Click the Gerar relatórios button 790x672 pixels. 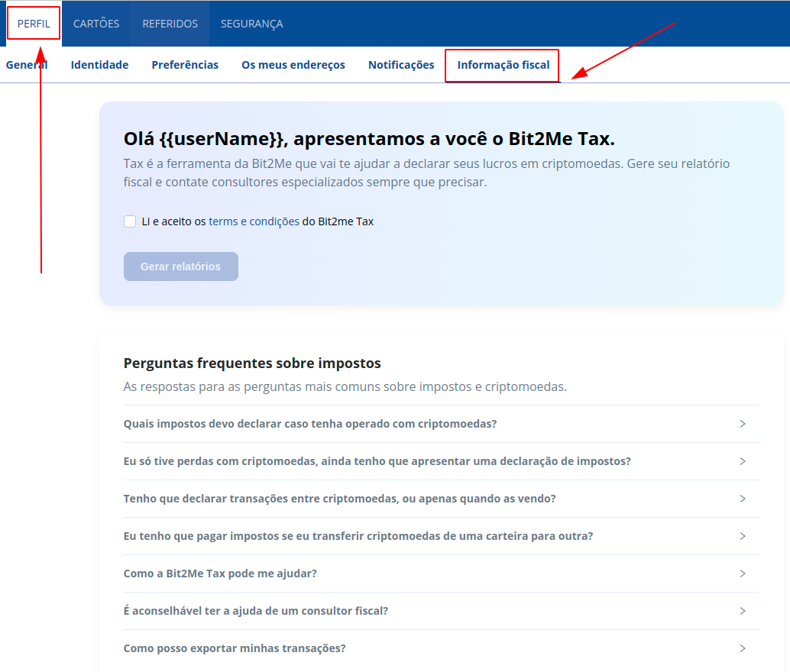(x=181, y=267)
